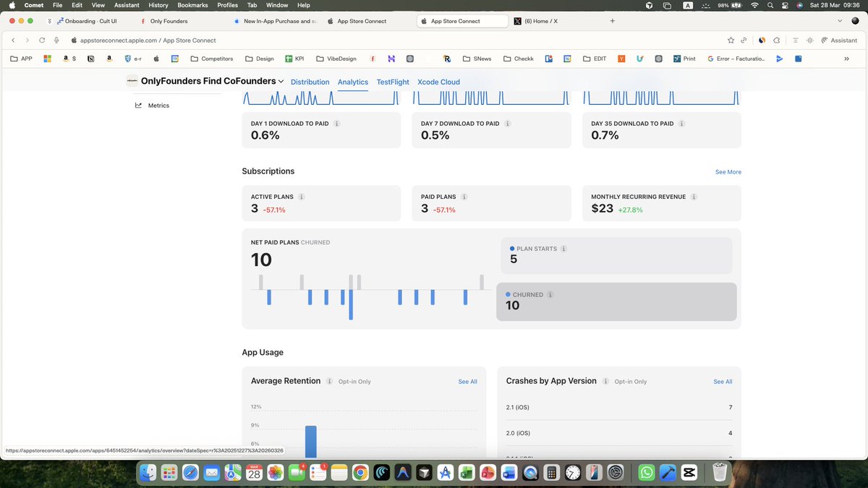
Task: Open CapCut from the dock
Action: tap(689, 473)
